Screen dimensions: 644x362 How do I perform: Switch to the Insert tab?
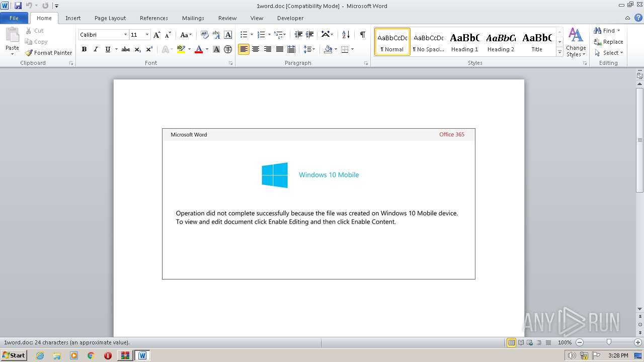point(73,18)
